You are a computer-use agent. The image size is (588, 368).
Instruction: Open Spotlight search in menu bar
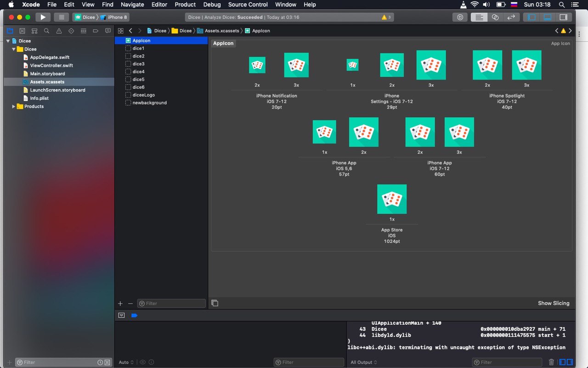click(561, 5)
